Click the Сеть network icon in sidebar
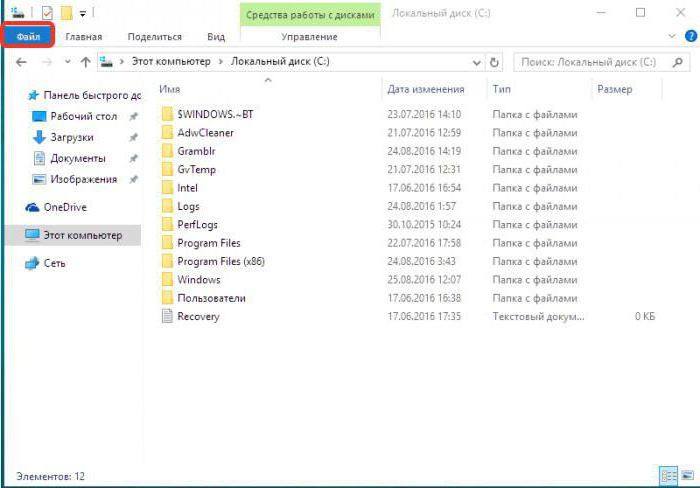The width and height of the screenshot is (700, 488). pyautogui.click(x=32, y=263)
